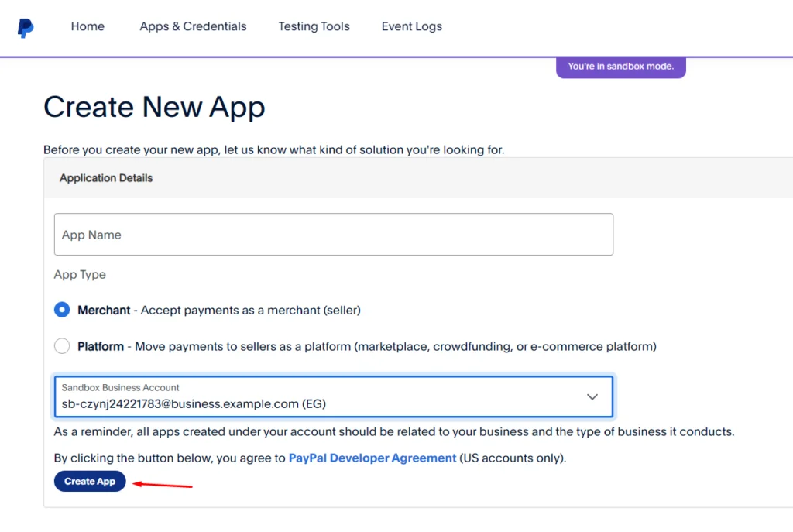This screenshot has width=793, height=532.
Task: Open the Testing Tools menu
Action: click(314, 26)
